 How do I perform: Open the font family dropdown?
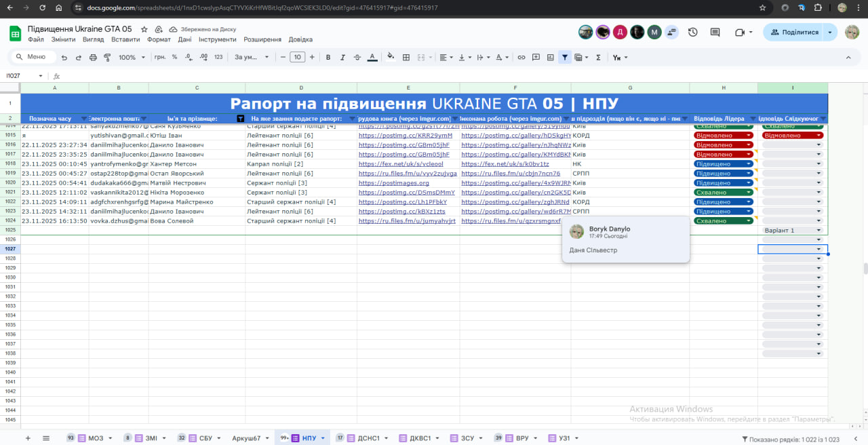point(252,58)
